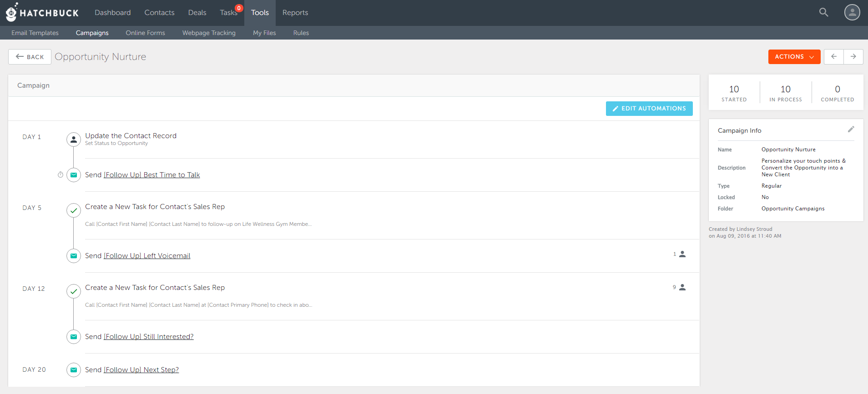Switch to the Email Templates tab
This screenshot has height=394, width=868.
point(35,33)
